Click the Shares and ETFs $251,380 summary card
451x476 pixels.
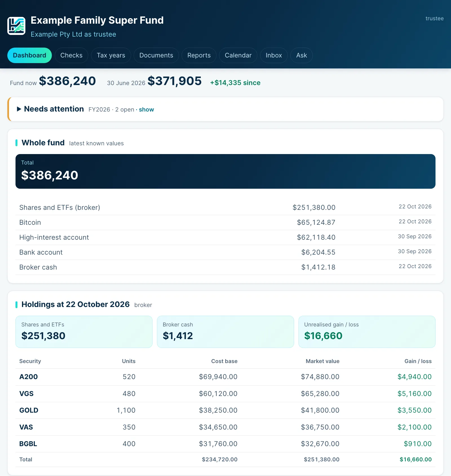[84, 332]
